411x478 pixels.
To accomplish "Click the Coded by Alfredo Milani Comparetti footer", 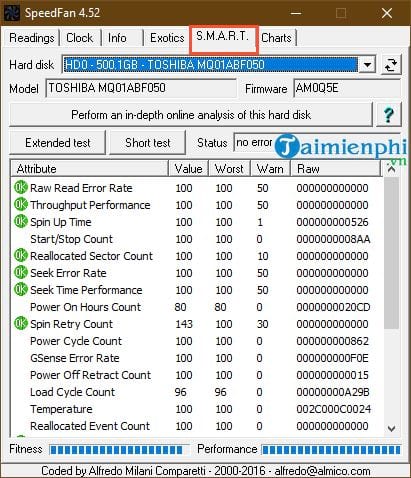I will pos(206,471).
